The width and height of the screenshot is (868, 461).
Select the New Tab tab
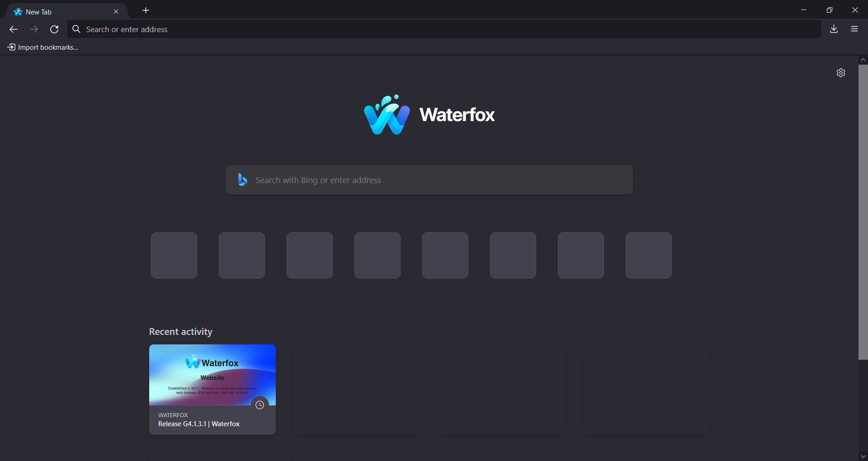[x=67, y=12]
